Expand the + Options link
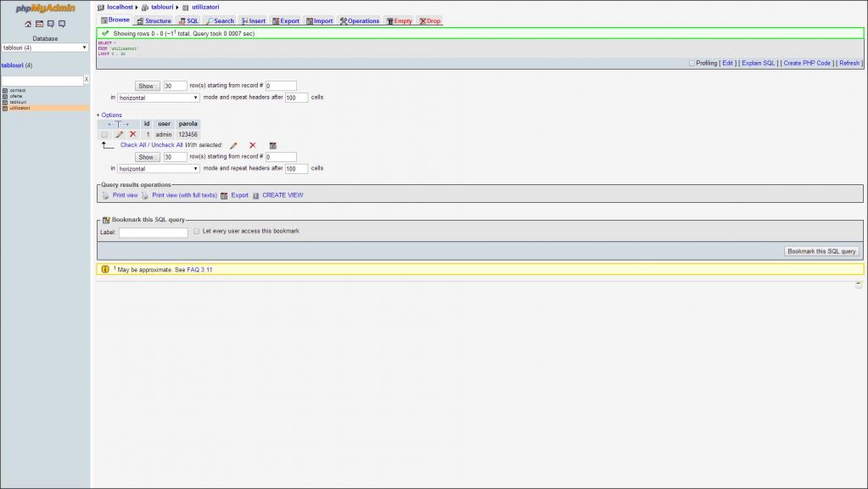The image size is (868, 489). click(x=109, y=115)
